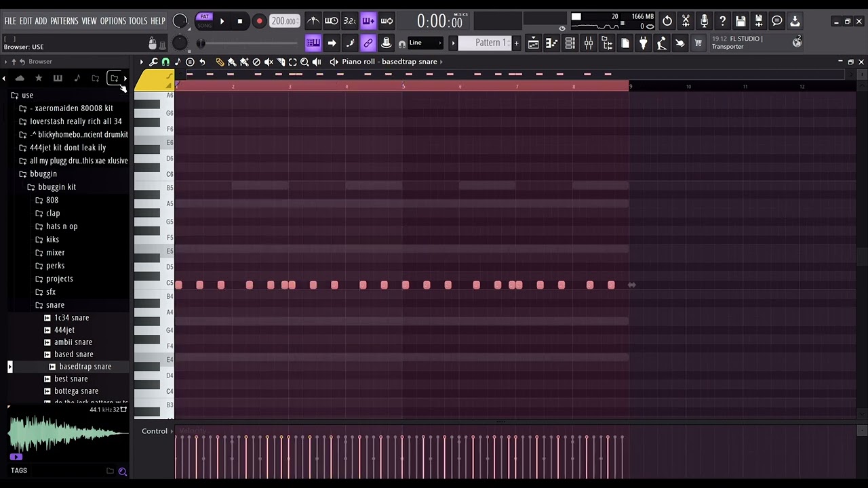Image resolution: width=868 pixels, height=488 pixels.
Task: Open the PATTERNS menu
Action: [x=64, y=21]
